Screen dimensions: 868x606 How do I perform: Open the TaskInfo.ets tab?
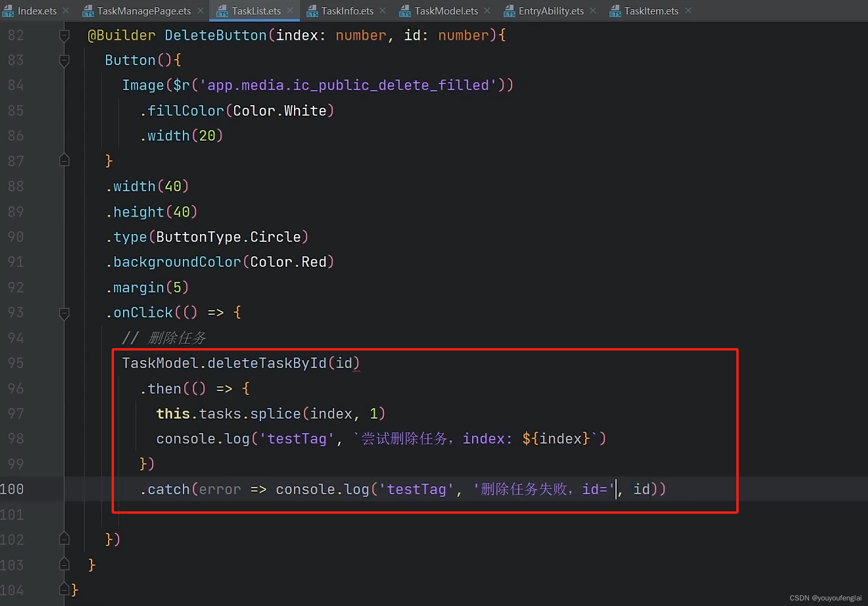tap(347, 11)
